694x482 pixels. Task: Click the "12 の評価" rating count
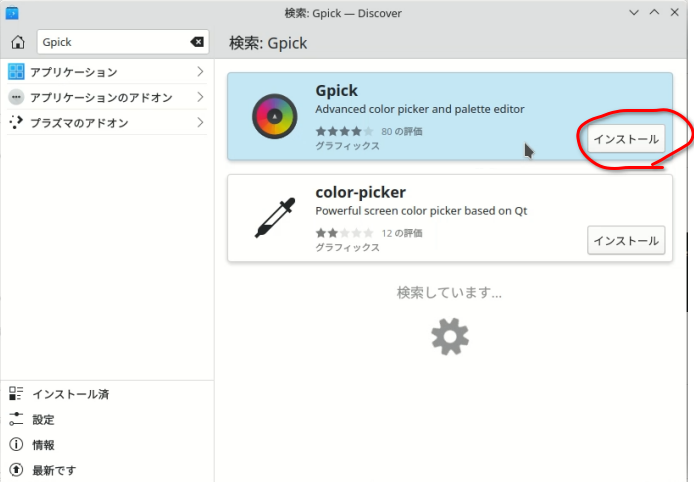[401, 233]
